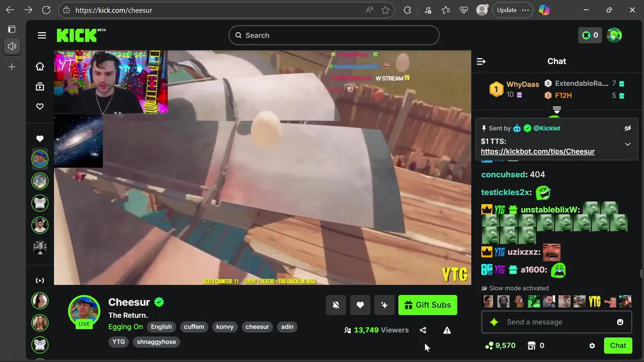Follow Cheesur with heart button
644x362 pixels.
[360, 305]
